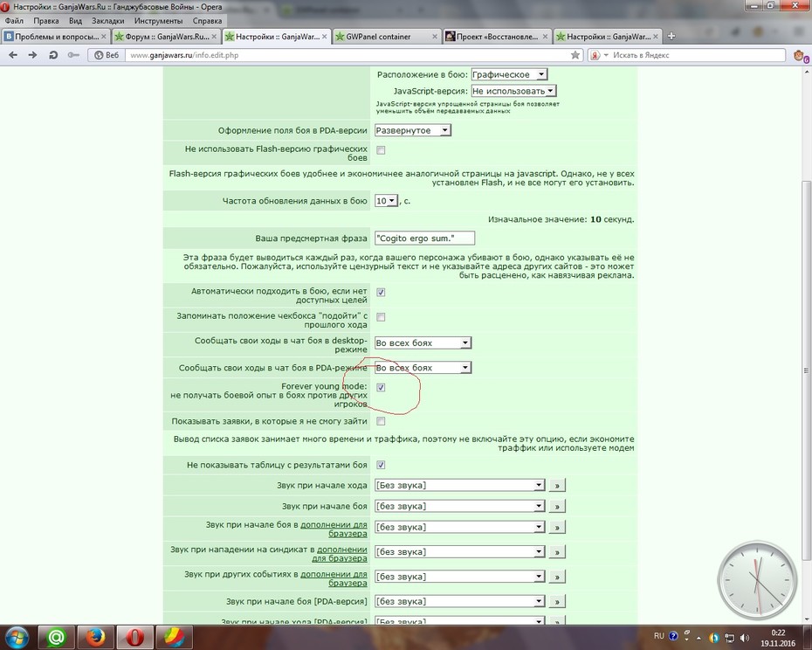Viewport: 812px width, 650px height.
Task: Open 'Звук при начале хода' dropdown
Action: tap(460, 485)
